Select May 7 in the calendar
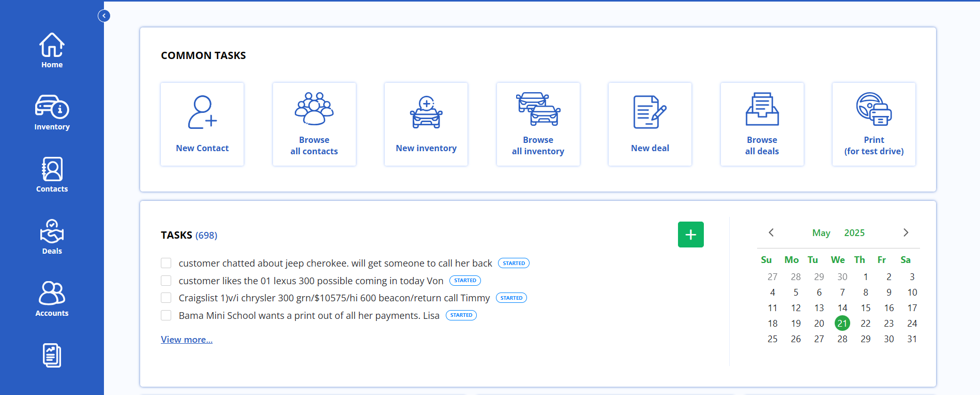 point(842,292)
